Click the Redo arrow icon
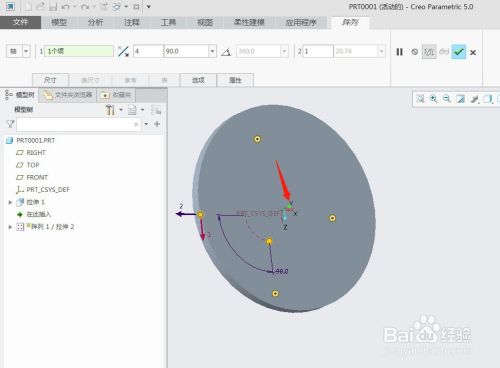This screenshot has width=500, height=368. coord(85,7)
